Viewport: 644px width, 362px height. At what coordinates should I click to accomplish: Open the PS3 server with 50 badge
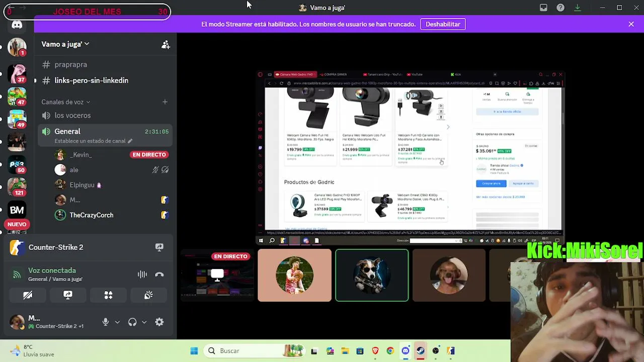click(17, 164)
